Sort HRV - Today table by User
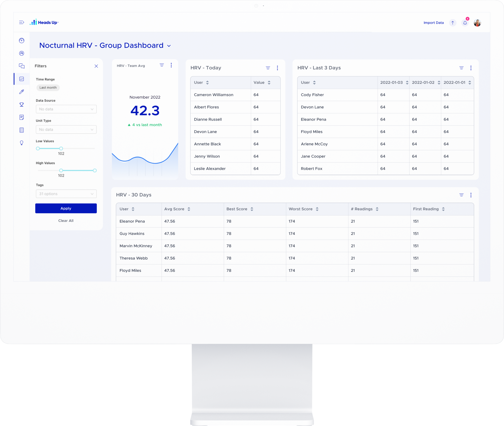 click(x=207, y=83)
